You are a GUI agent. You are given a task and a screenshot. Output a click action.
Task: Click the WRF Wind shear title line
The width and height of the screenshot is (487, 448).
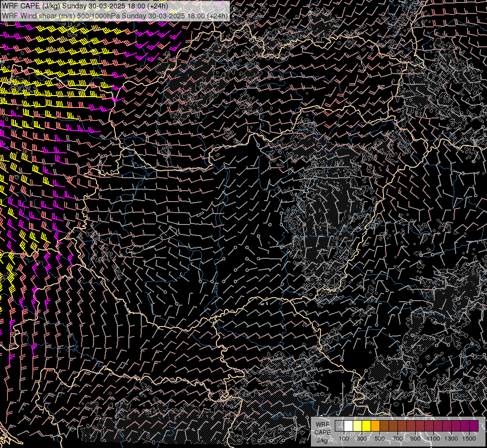114,16
